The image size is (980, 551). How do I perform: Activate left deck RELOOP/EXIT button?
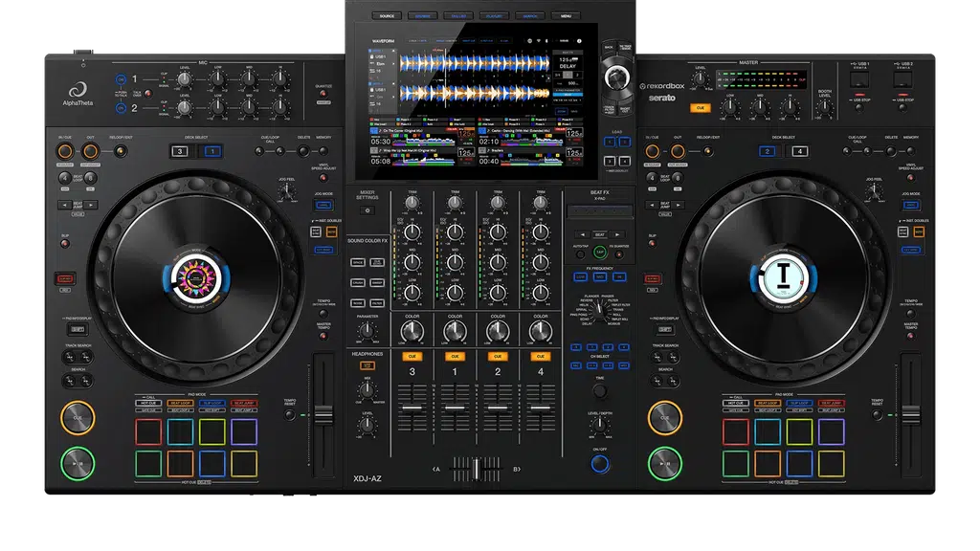point(121,151)
